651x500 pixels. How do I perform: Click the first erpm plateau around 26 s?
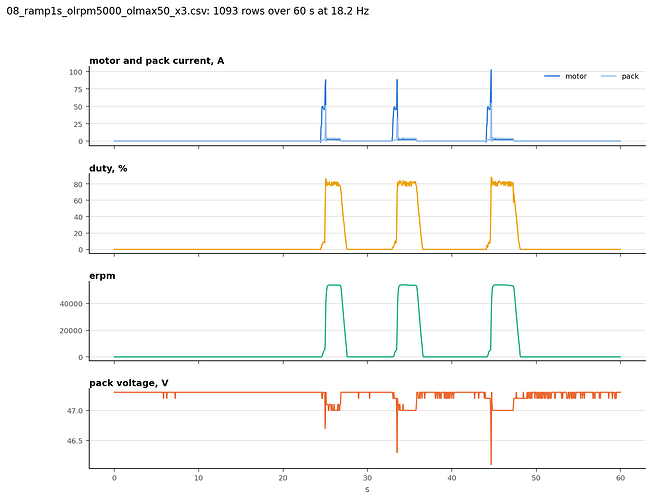(334, 285)
